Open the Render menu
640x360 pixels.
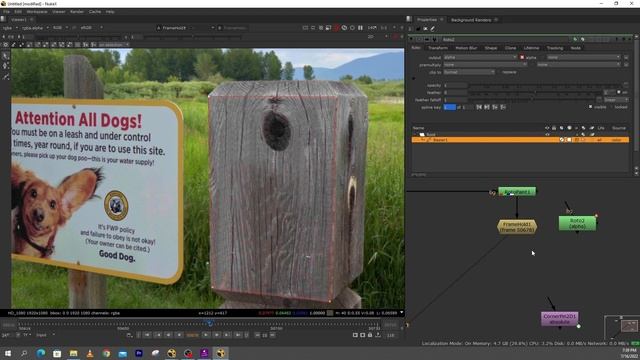pyautogui.click(x=77, y=12)
